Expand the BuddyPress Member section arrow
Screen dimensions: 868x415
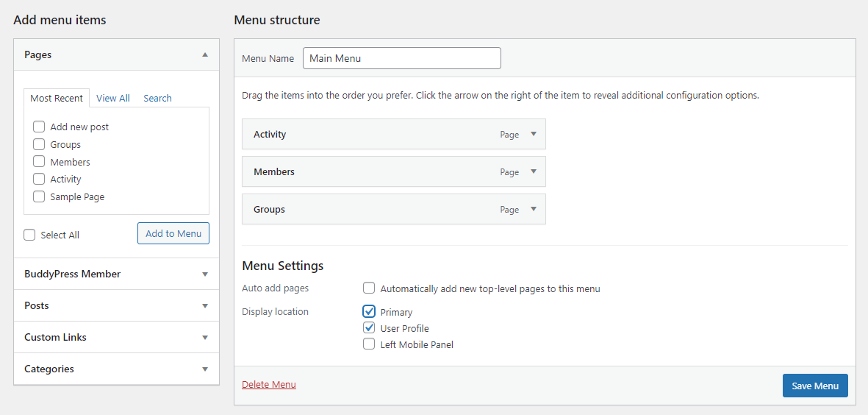click(205, 274)
